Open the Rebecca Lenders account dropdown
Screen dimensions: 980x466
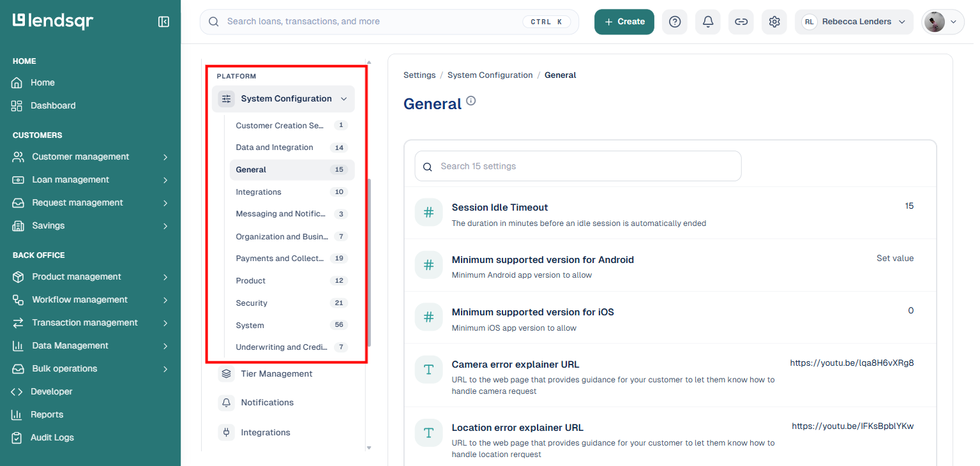pyautogui.click(x=854, y=22)
